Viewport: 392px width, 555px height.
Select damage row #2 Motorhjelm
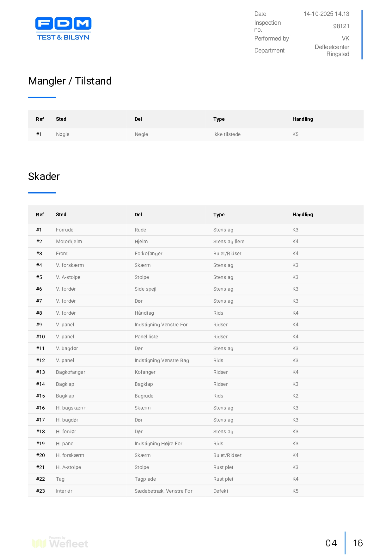69,242
